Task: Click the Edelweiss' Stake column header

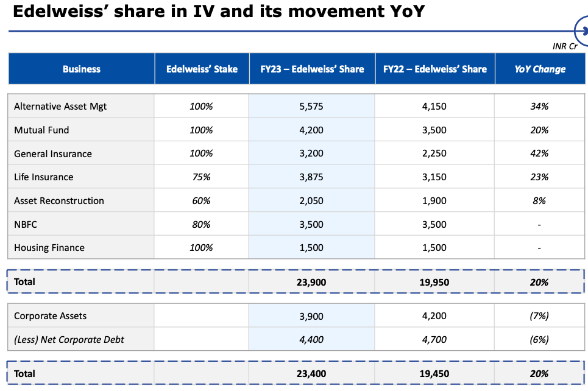Action: (x=202, y=69)
